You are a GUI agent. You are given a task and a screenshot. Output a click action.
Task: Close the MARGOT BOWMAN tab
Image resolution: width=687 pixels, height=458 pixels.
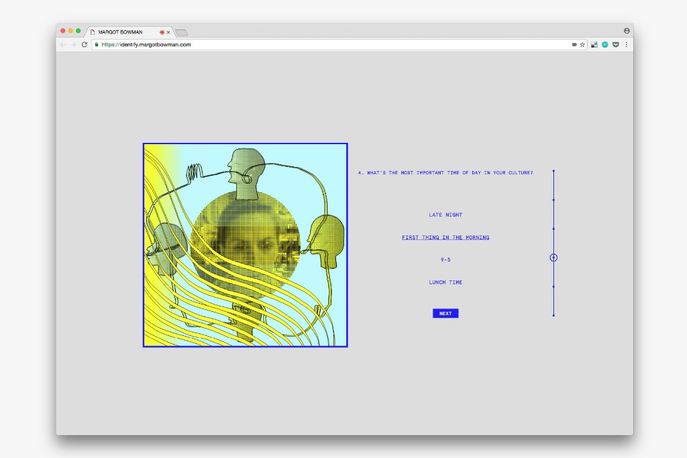pyautogui.click(x=169, y=32)
